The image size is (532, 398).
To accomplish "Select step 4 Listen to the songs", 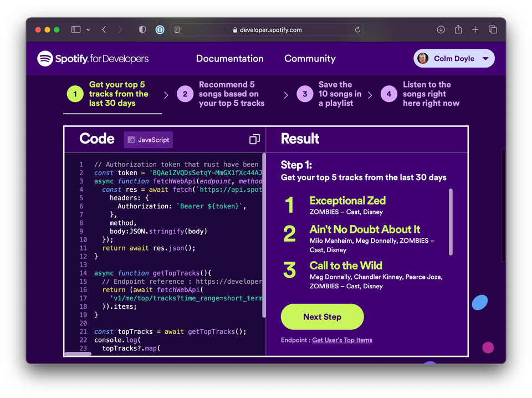I will tap(420, 94).
